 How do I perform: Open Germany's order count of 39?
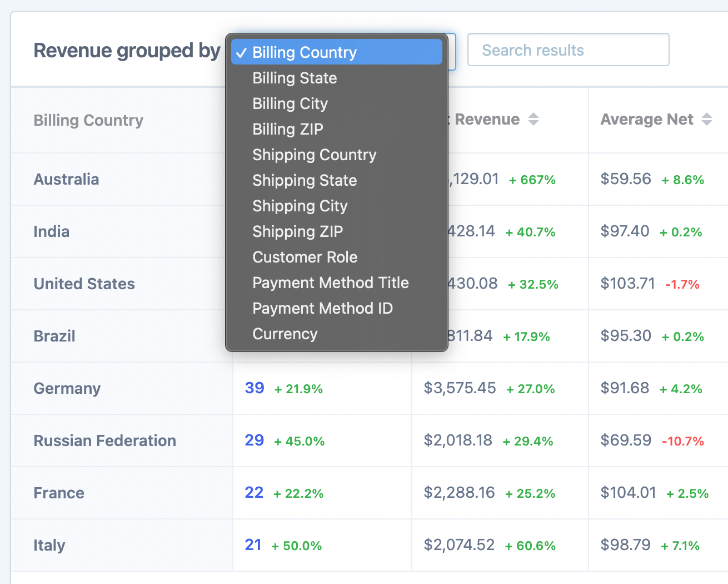pyautogui.click(x=254, y=388)
